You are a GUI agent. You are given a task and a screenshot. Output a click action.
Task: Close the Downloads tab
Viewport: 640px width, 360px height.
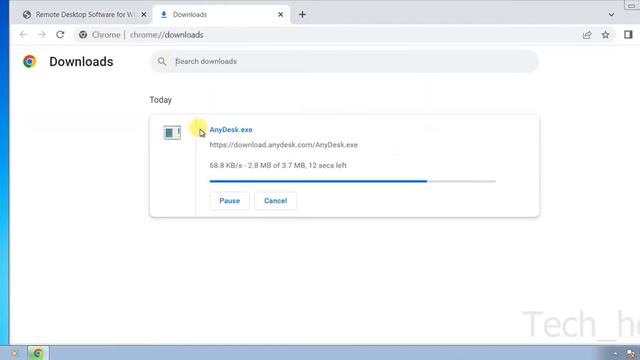point(280,15)
